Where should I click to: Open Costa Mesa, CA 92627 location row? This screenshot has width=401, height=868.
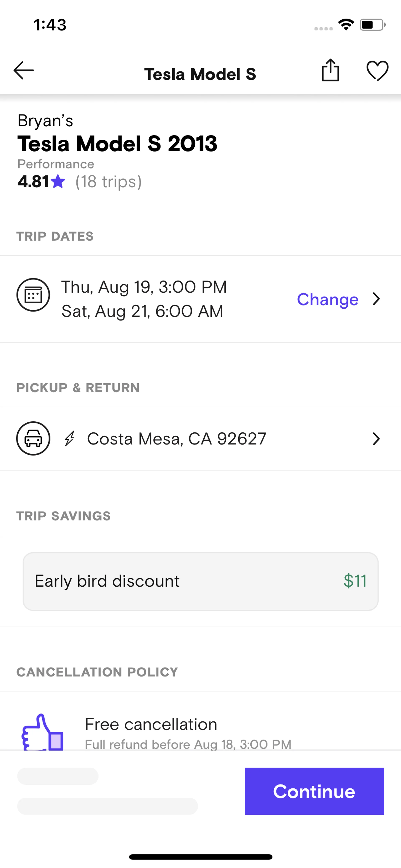tap(176, 439)
